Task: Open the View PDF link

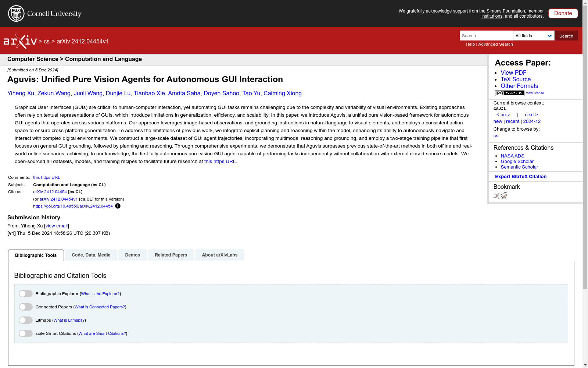Action: pyautogui.click(x=513, y=73)
